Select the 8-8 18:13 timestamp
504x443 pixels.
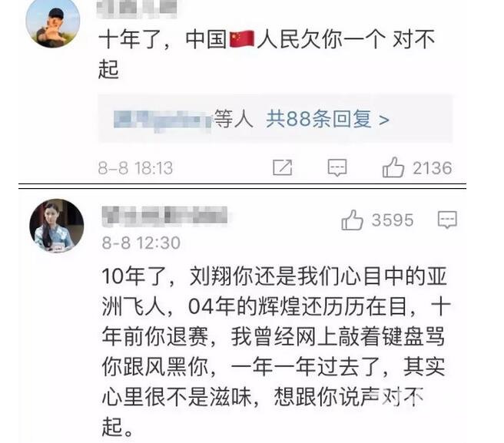point(135,168)
